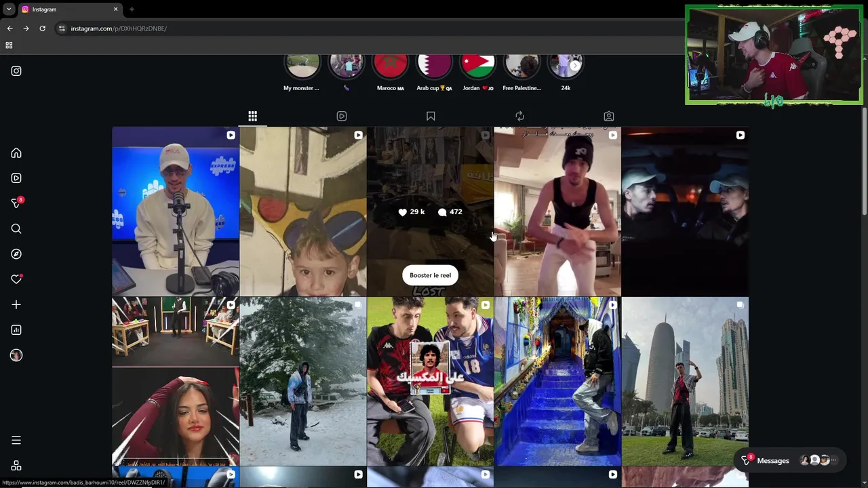
Task: Open the two football jerseys reel
Action: pyautogui.click(x=430, y=382)
